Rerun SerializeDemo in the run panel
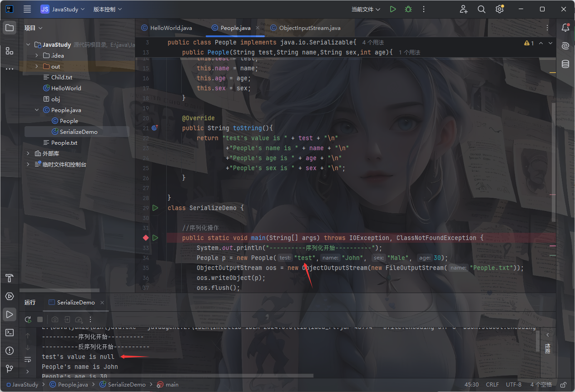Screen dimensions: 575x392 click(28, 319)
